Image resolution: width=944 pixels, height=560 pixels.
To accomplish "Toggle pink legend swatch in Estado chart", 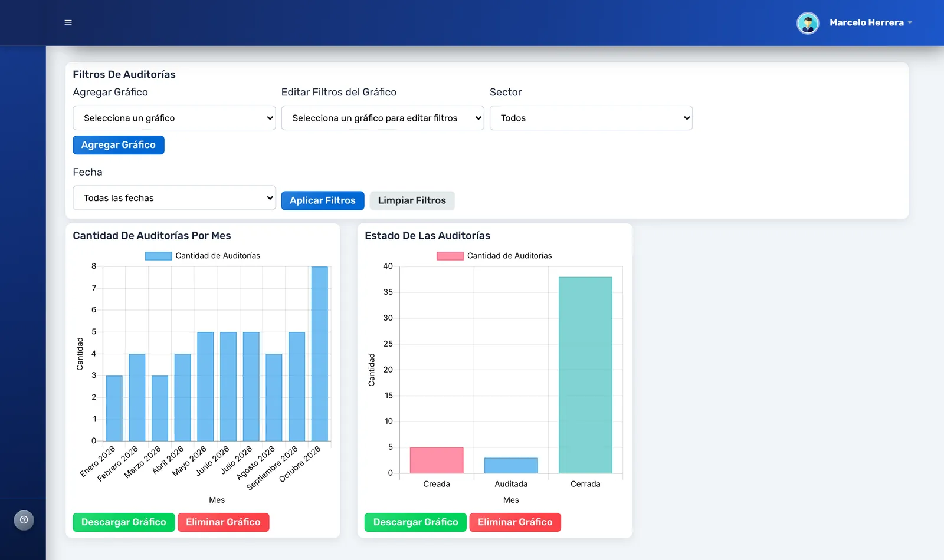I will coord(450,256).
